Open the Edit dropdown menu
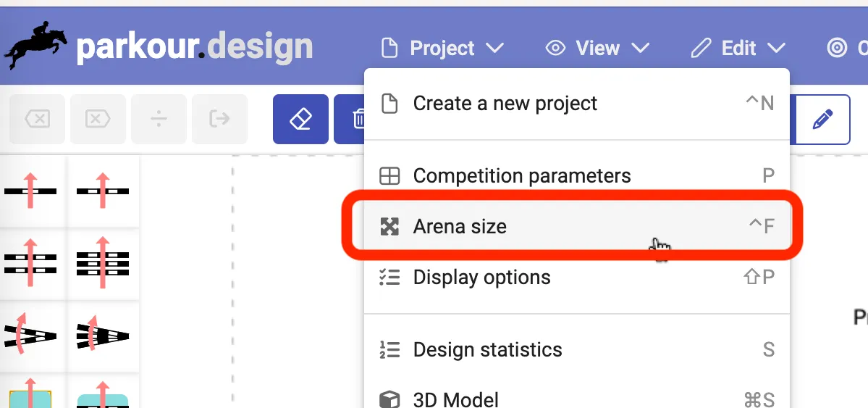The image size is (868, 408). pos(738,49)
